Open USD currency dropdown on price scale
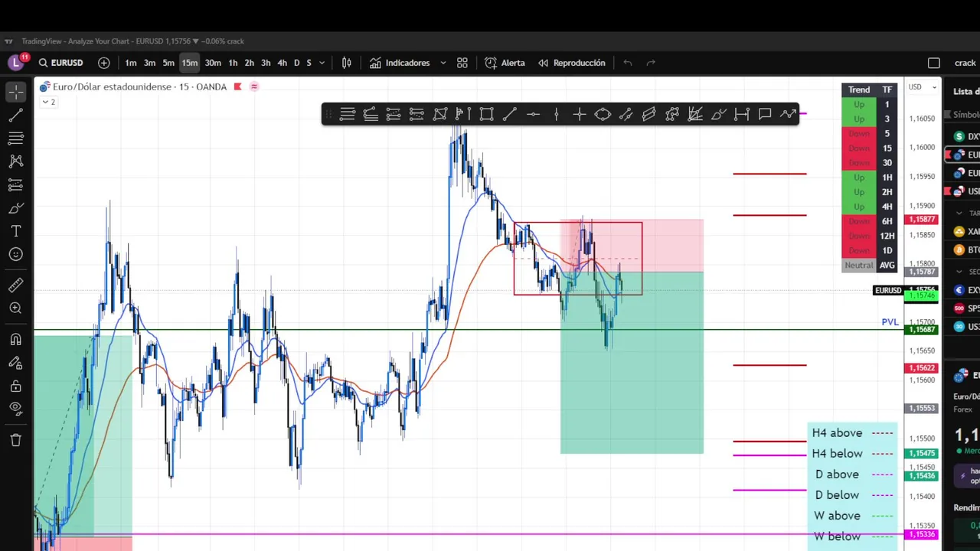 pyautogui.click(x=923, y=87)
